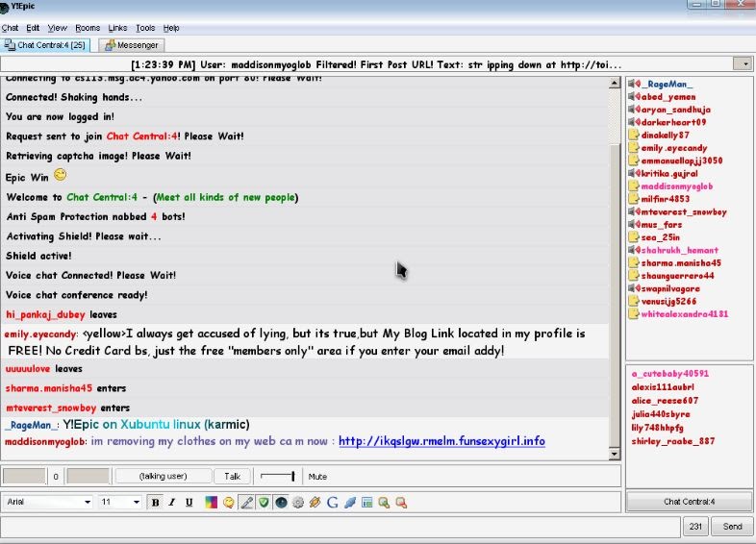Viewport: 756px width, 544px height.
Task: Toggle the green shield protection icon
Action: [264, 503]
